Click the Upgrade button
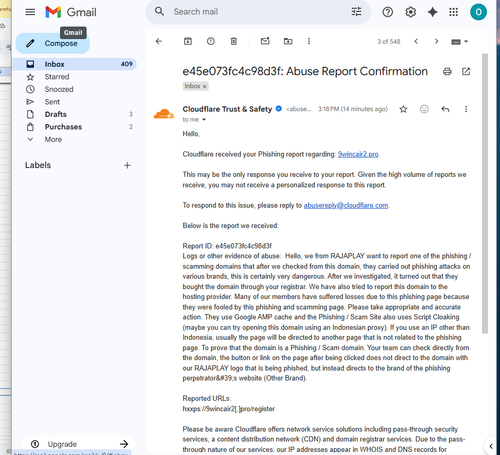 click(78, 444)
